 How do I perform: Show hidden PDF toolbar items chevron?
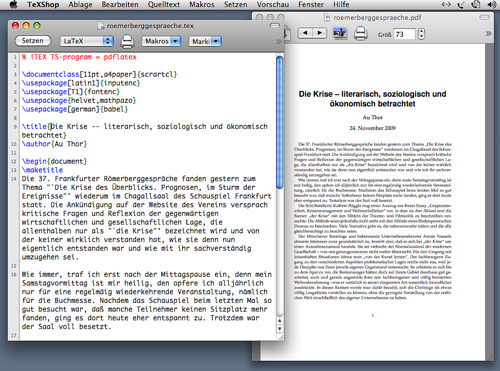(x=488, y=33)
